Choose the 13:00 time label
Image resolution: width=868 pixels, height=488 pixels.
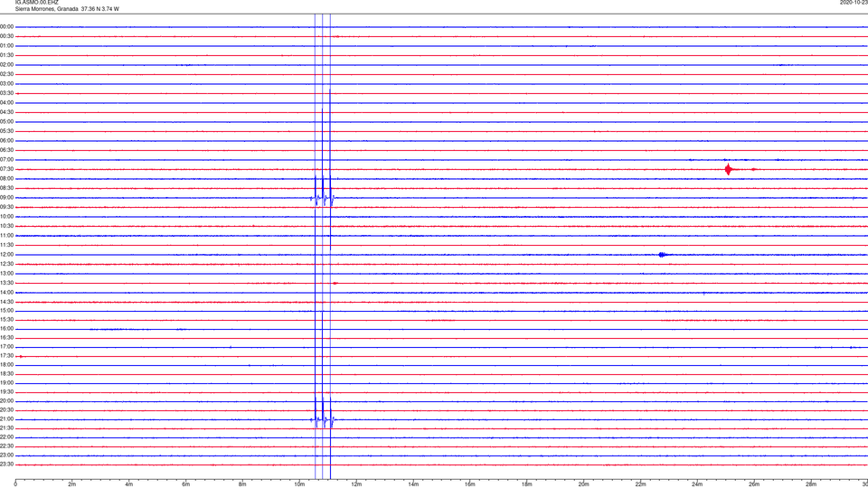click(x=6, y=273)
